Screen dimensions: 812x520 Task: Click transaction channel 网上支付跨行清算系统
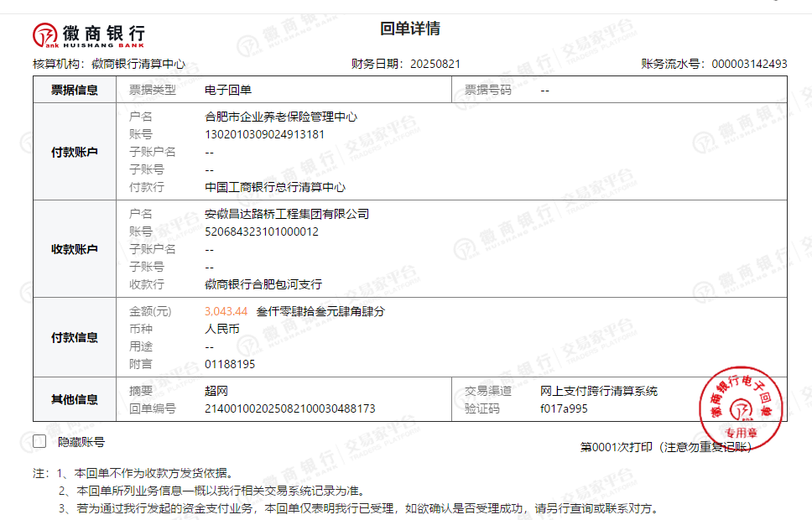coord(599,391)
